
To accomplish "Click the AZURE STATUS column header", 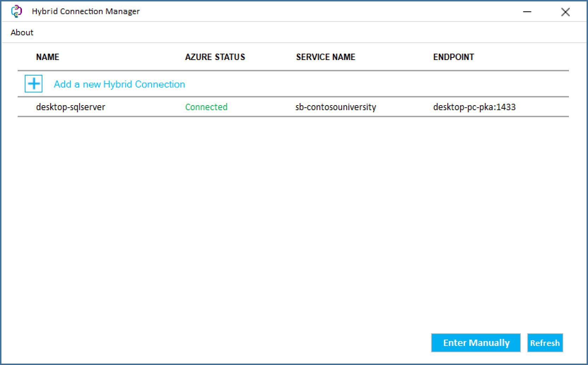I will [x=215, y=57].
